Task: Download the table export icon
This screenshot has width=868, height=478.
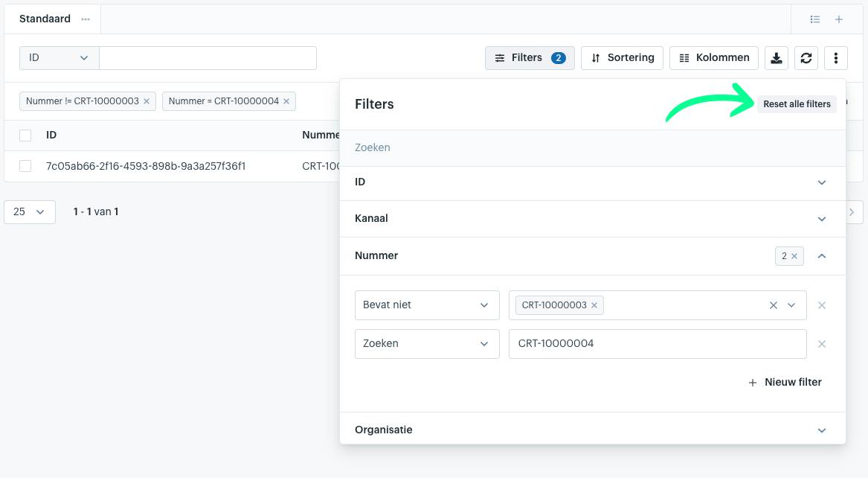Action: (776, 58)
